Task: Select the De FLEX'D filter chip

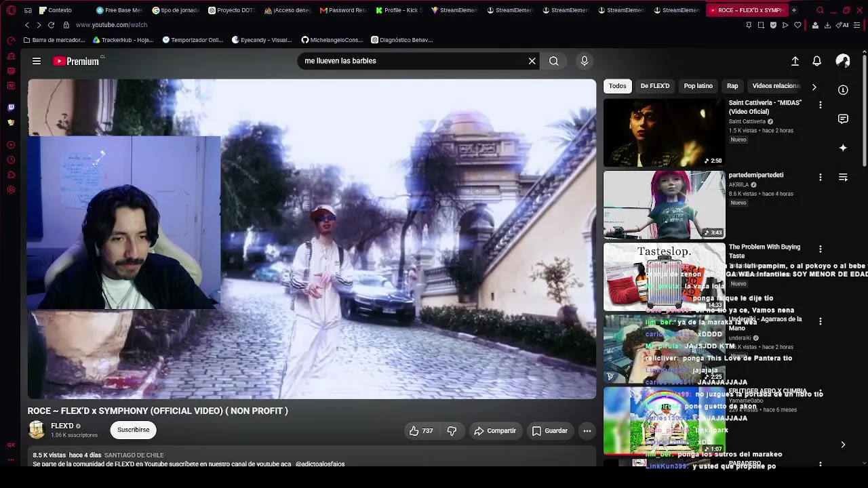Action: click(655, 86)
